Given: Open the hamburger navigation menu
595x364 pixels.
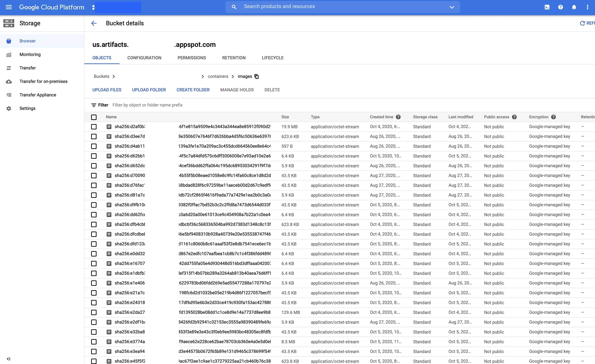Looking at the screenshot, I should (9, 7).
